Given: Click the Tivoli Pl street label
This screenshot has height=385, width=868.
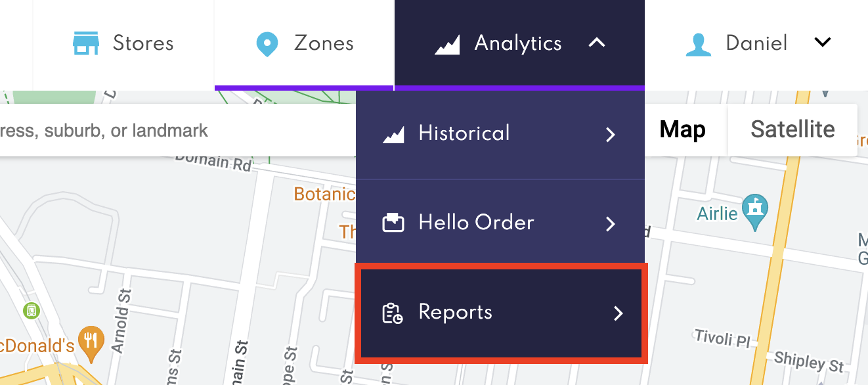Looking at the screenshot, I should 722,339.
